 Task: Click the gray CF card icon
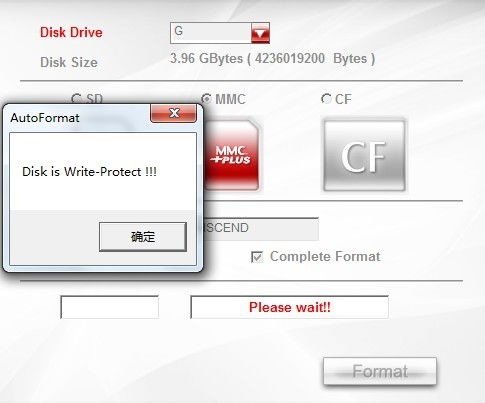click(x=364, y=155)
